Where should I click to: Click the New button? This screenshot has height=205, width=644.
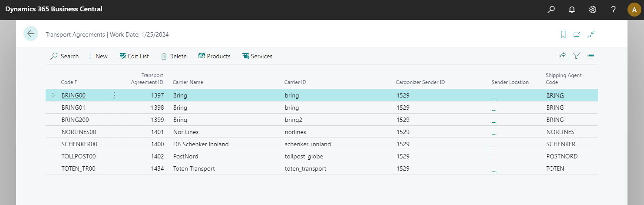tap(97, 56)
